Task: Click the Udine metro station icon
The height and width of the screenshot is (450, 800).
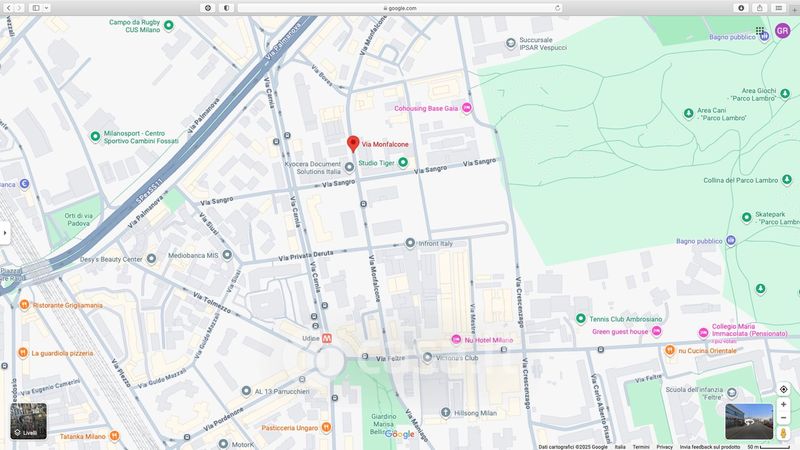Action: click(327, 339)
